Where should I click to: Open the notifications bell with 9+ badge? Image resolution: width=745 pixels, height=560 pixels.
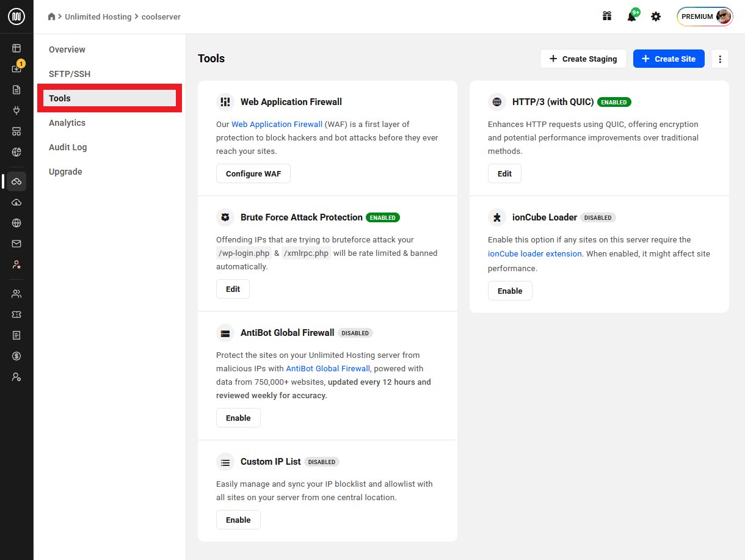click(x=631, y=16)
